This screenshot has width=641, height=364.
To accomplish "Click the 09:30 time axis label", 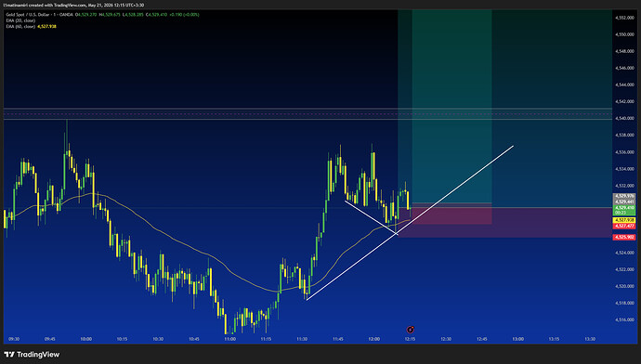I will (14, 339).
